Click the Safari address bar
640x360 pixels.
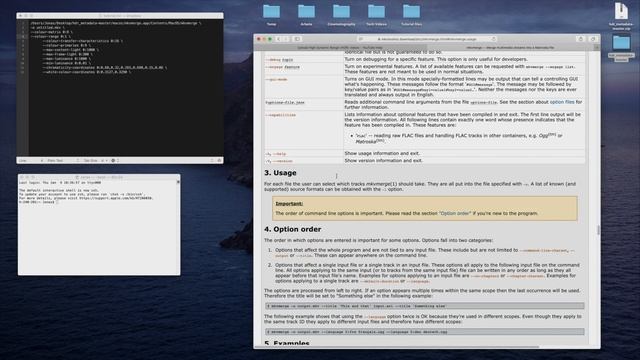[427, 39]
